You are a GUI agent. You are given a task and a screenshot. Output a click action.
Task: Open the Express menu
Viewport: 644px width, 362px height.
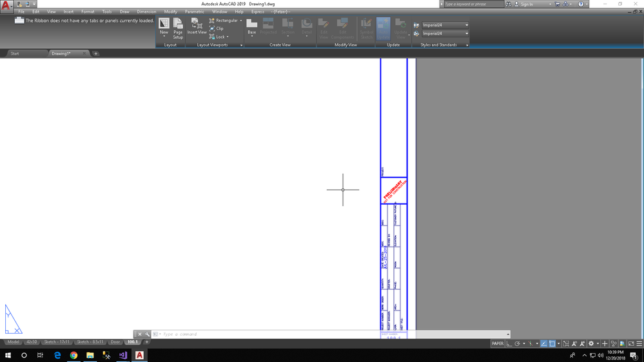[x=257, y=12]
